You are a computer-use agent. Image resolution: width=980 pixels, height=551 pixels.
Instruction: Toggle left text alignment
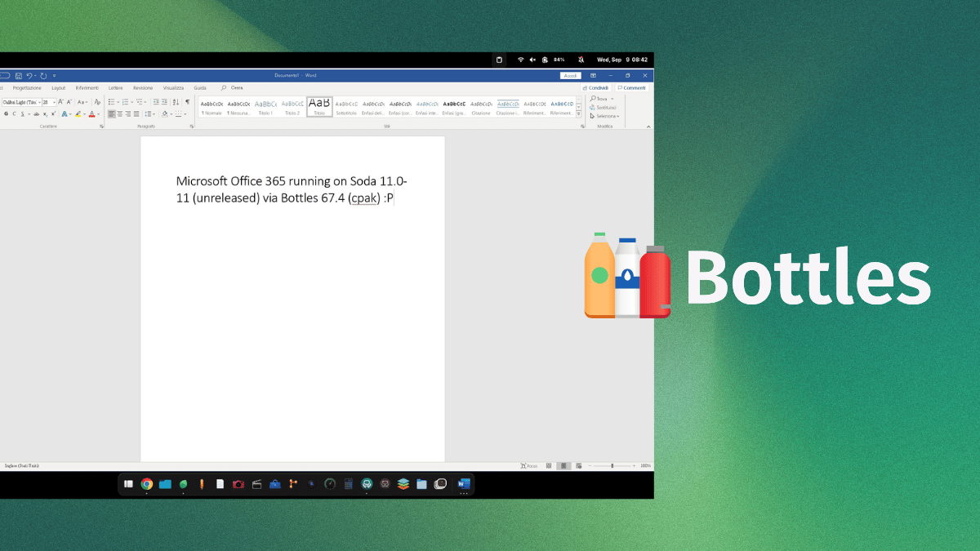pos(111,114)
